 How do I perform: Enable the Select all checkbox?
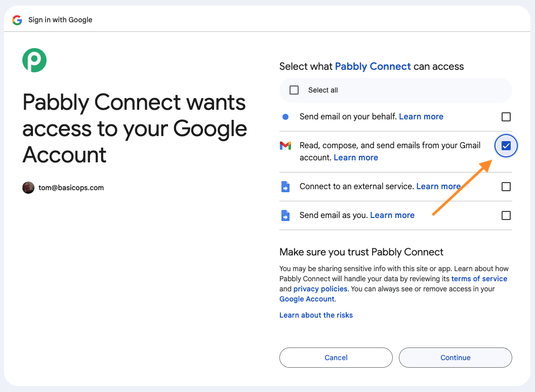tap(294, 90)
